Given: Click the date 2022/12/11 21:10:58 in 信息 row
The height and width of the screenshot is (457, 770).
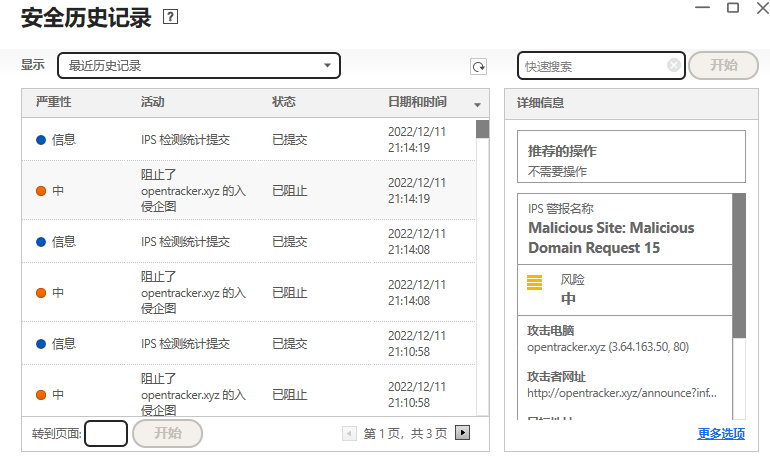Looking at the screenshot, I should coord(416,344).
